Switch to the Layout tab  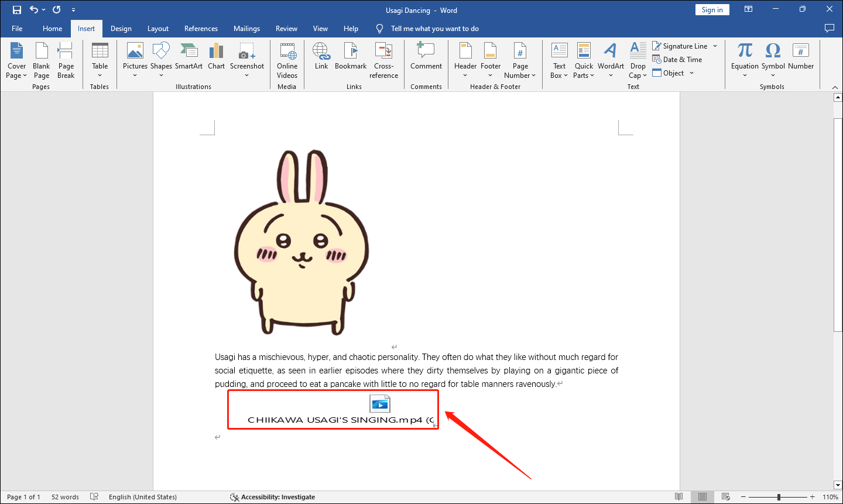(158, 29)
